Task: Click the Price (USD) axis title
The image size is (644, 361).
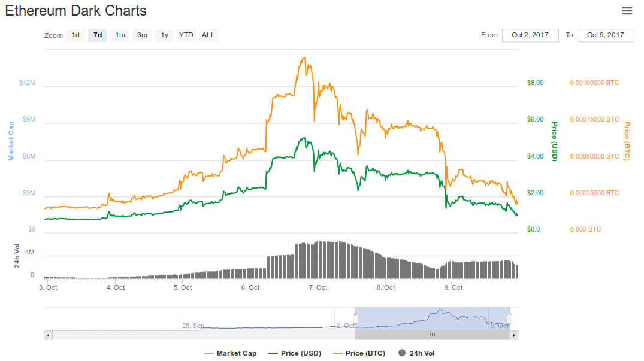Action: (x=555, y=141)
